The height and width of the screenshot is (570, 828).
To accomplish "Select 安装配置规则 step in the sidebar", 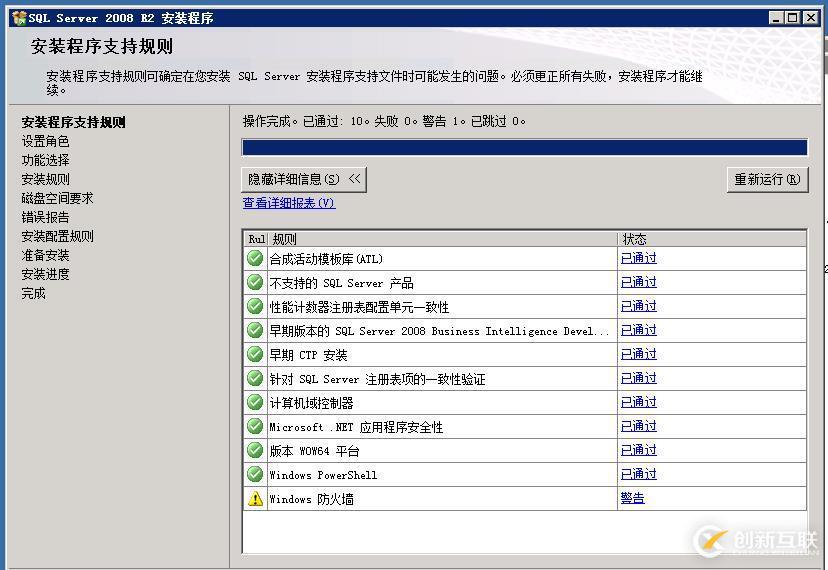I will point(57,237).
